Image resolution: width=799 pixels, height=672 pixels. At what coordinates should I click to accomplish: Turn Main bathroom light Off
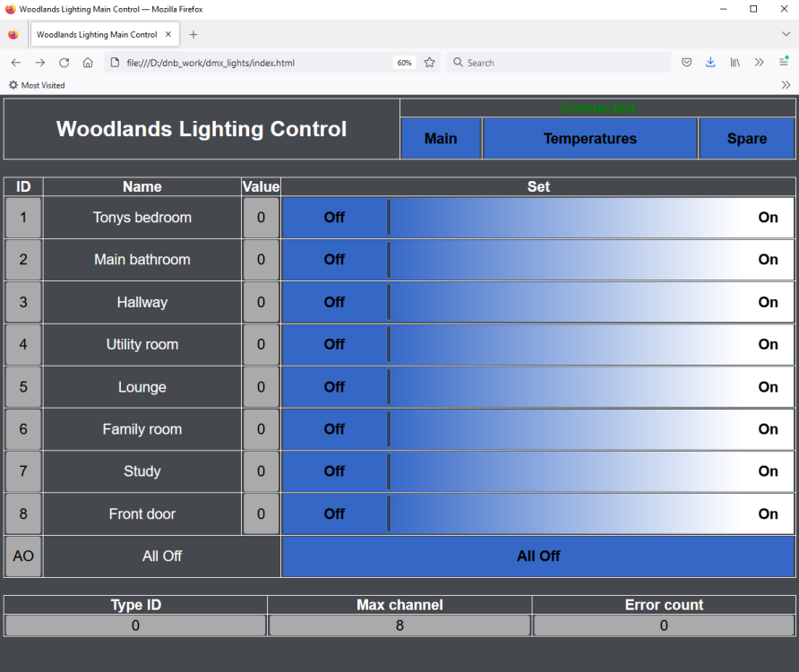click(334, 260)
